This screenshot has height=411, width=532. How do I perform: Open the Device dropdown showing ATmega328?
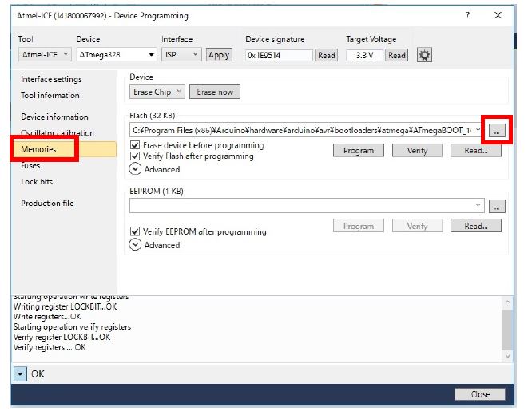[x=117, y=55]
